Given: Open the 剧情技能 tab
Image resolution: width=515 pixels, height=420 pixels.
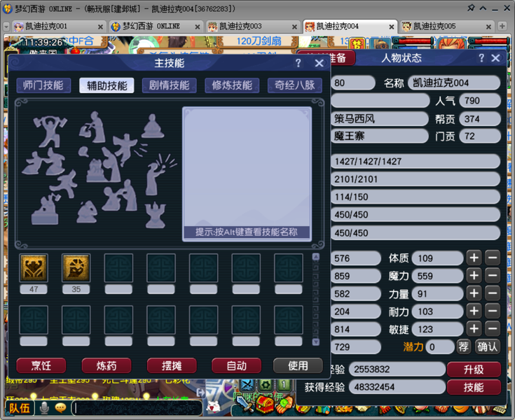Looking at the screenshot, I should 169,85.
